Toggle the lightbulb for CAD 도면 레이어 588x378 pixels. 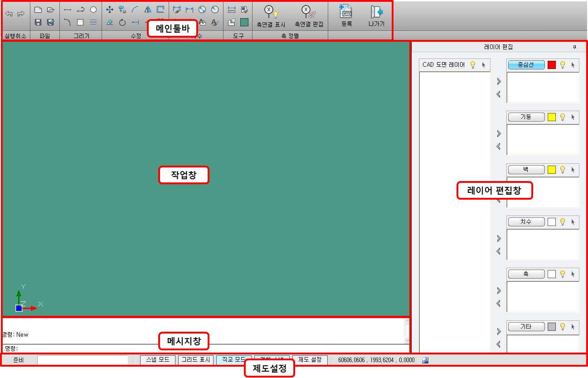pyautogui.click(x=473, y=65)
